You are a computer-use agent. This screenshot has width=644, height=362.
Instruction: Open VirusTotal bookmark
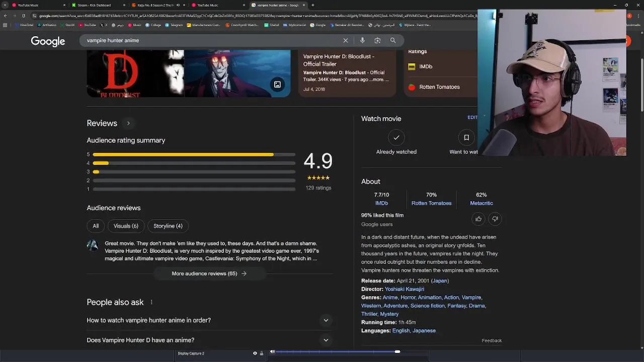(x=25, y=25)
